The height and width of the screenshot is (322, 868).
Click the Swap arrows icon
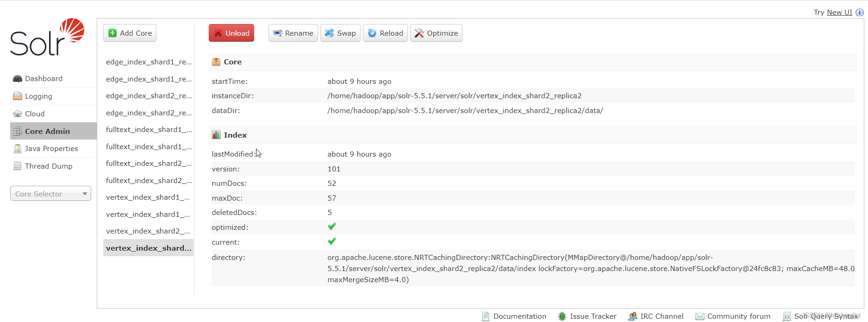(330, 33)
